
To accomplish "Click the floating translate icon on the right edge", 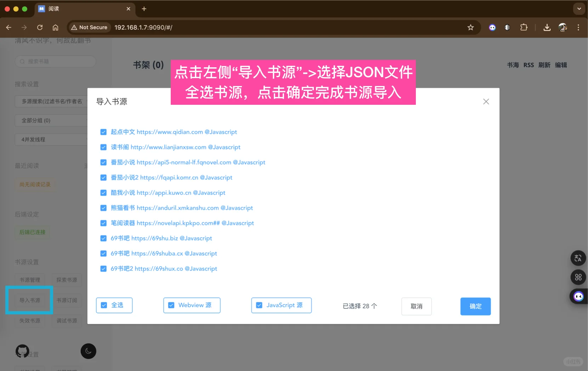I will point(578,258).
